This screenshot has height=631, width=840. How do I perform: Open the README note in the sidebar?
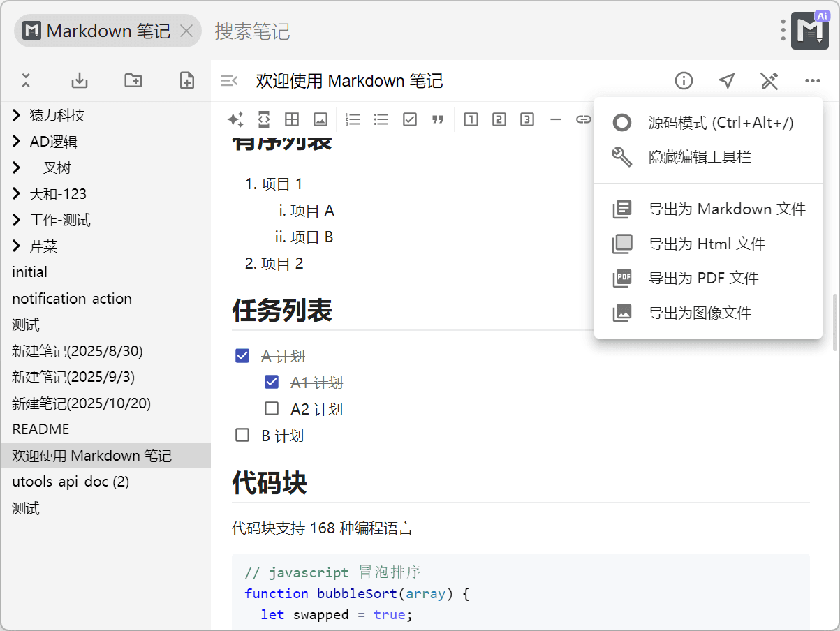click(40, 429)
